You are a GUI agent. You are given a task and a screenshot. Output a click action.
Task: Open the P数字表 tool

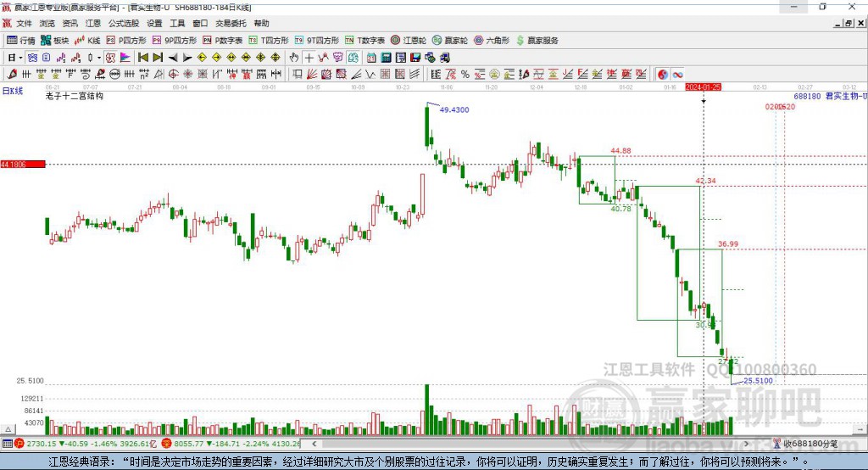pos(223,41)
